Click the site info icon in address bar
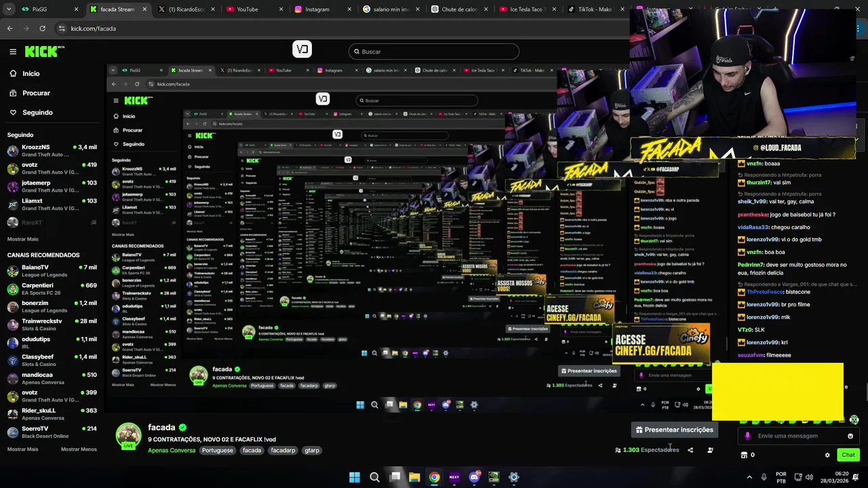 tap(62, 28)
